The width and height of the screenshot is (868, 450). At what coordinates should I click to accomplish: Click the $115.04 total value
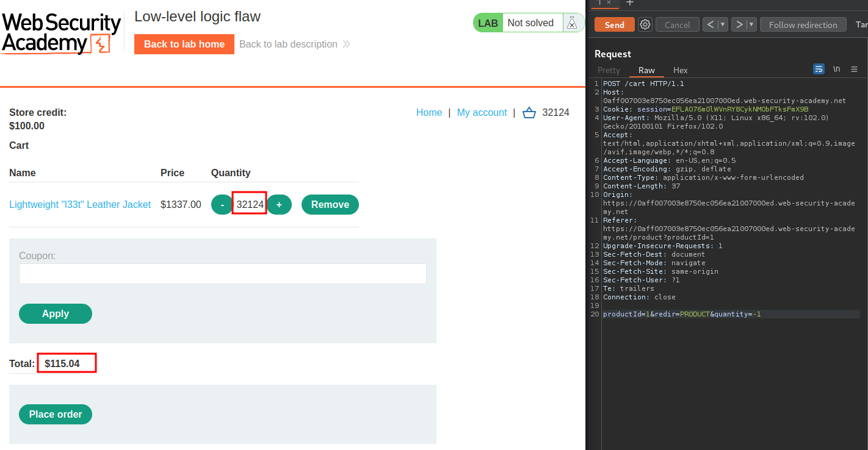click(62, 363)
